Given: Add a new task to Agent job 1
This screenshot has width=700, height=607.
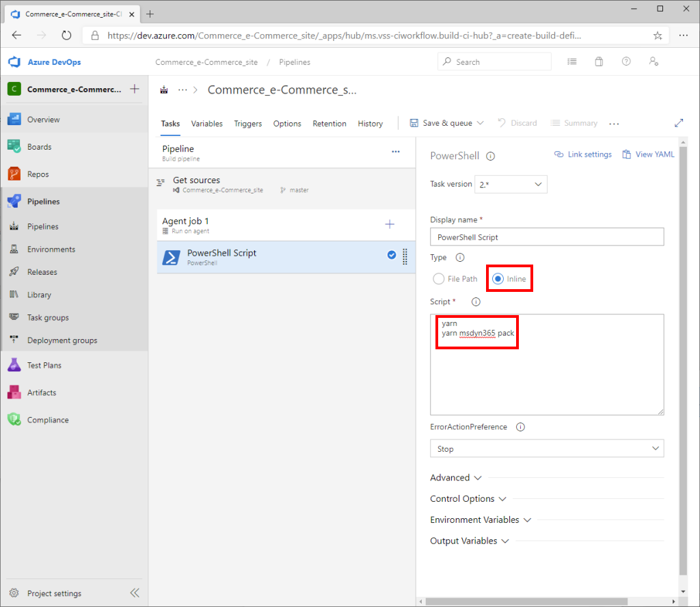Looking at the screenshot, I should click(389, 224).
